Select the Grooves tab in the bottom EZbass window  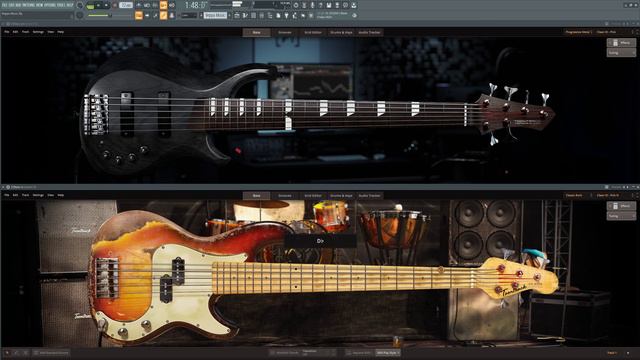coord(285,196)
